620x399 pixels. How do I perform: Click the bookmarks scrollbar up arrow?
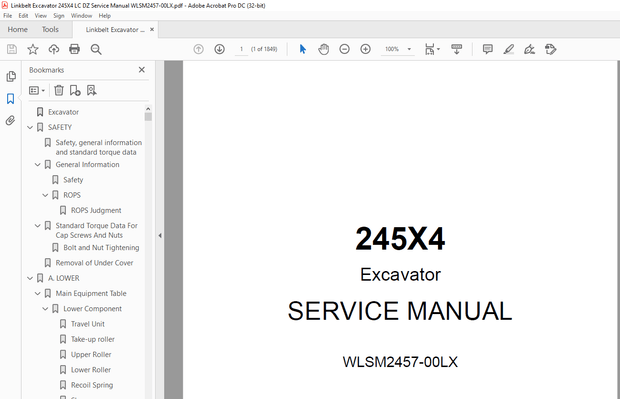(148, 108)
